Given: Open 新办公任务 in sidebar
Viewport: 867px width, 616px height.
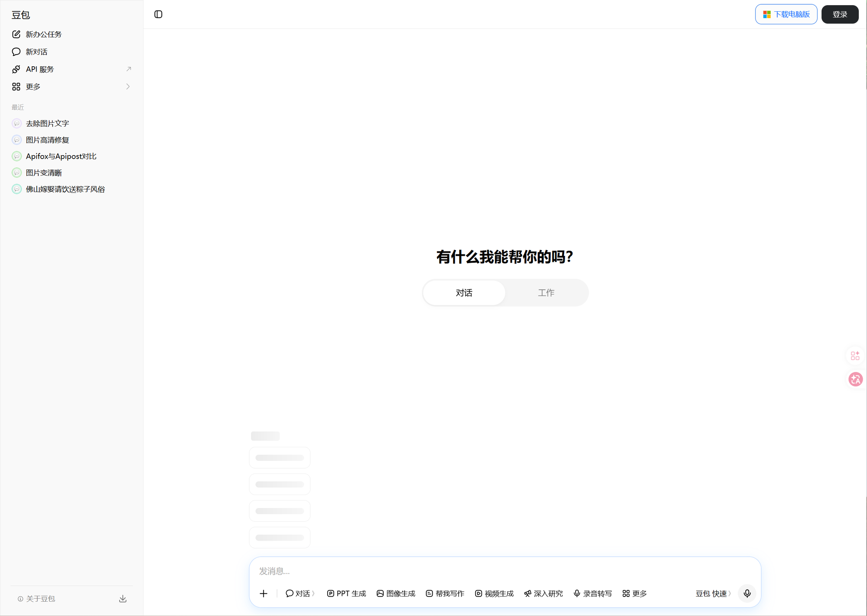Looking at the screenshot, I should [x=72, y=34].
